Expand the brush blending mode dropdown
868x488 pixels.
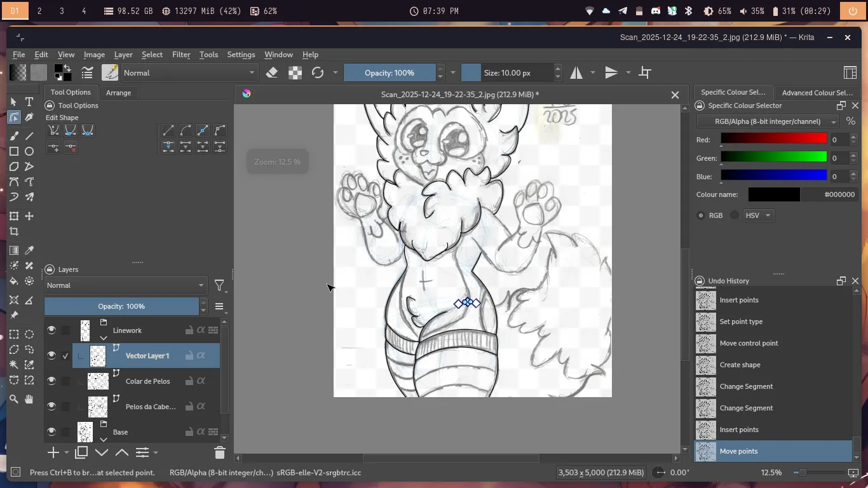[189, 72]
